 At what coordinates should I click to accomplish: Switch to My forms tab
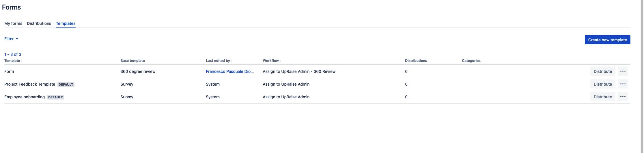13,23
